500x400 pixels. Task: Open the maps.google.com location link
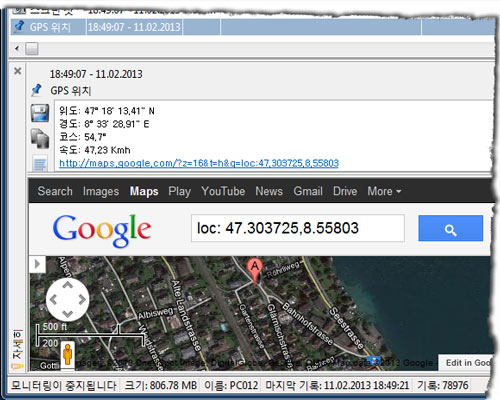point(199,163)
